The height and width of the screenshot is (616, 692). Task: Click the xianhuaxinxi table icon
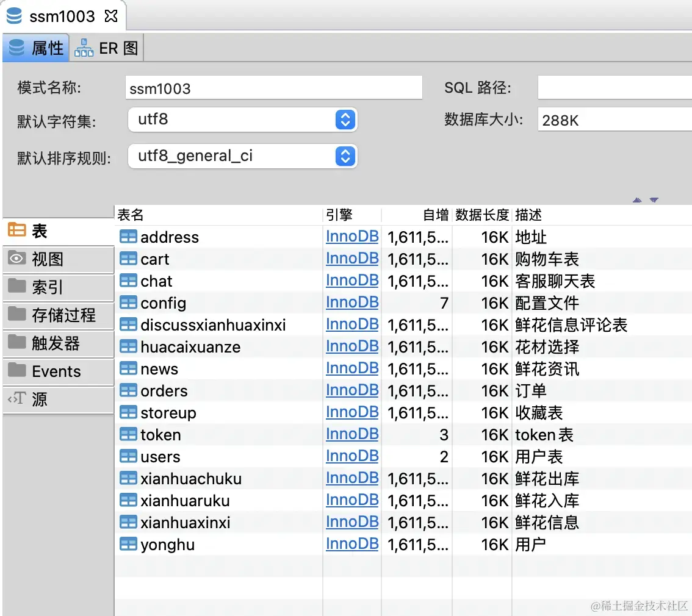click(128, 523)
